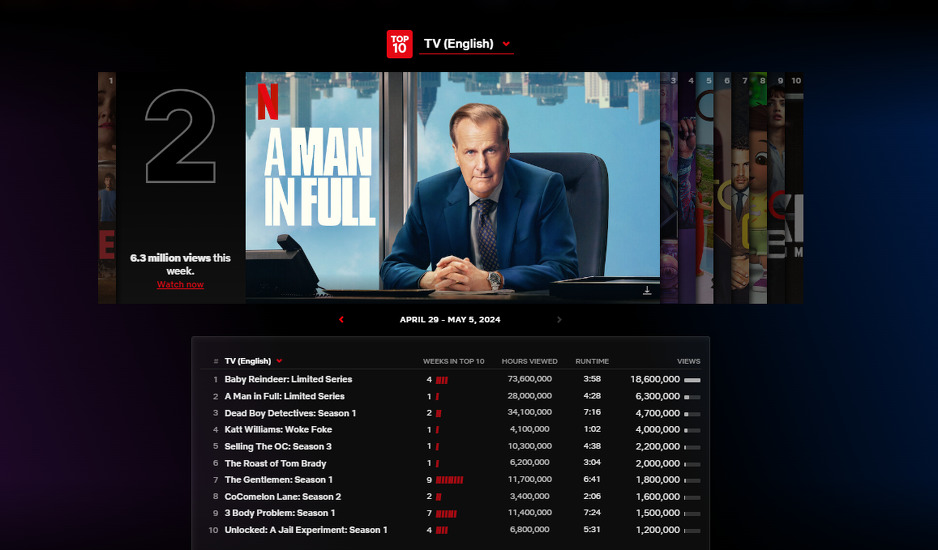This screenshot has width=938, height=550.
Task: Select the rank 6 poster strip
Action: pos(723,187)
